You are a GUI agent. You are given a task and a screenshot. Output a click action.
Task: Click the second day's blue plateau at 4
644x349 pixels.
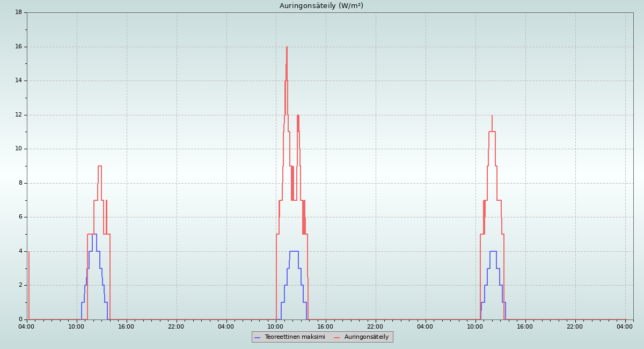[x=294, y=251]
